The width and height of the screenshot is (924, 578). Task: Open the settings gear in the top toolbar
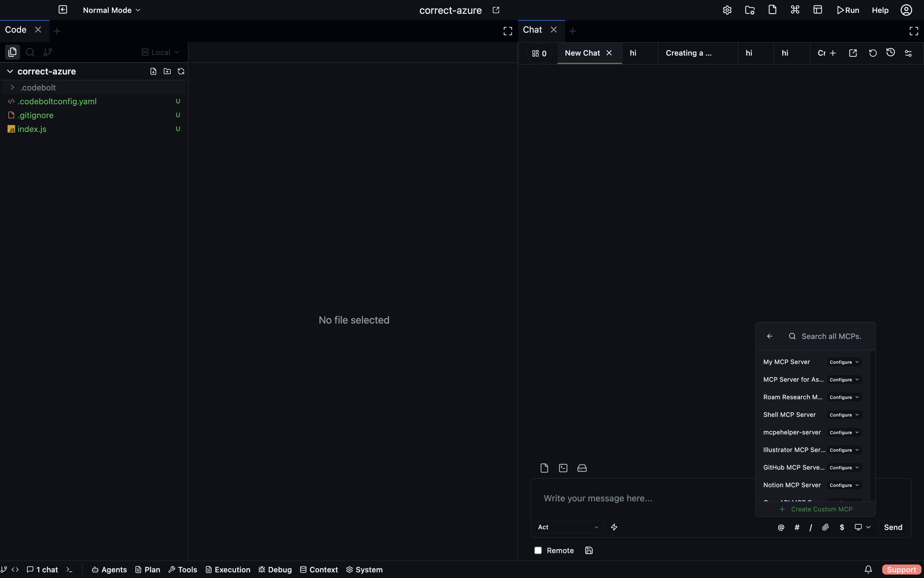tap(726, 9)
